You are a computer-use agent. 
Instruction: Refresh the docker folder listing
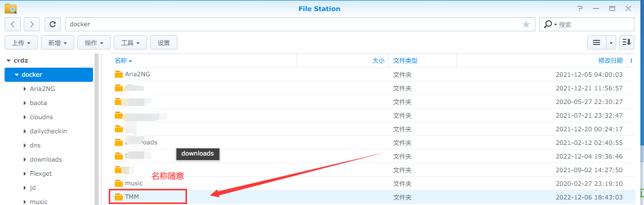click(x=53, y=24)
